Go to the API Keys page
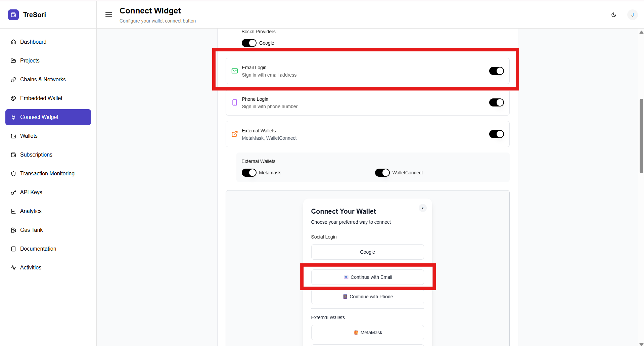 click(x=31, y=192)
